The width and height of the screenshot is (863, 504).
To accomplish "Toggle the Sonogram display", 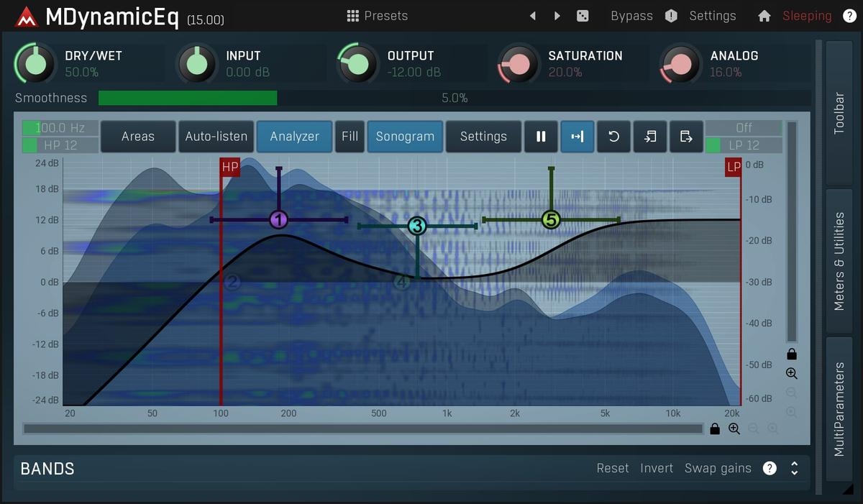I will tap(405, 137).
